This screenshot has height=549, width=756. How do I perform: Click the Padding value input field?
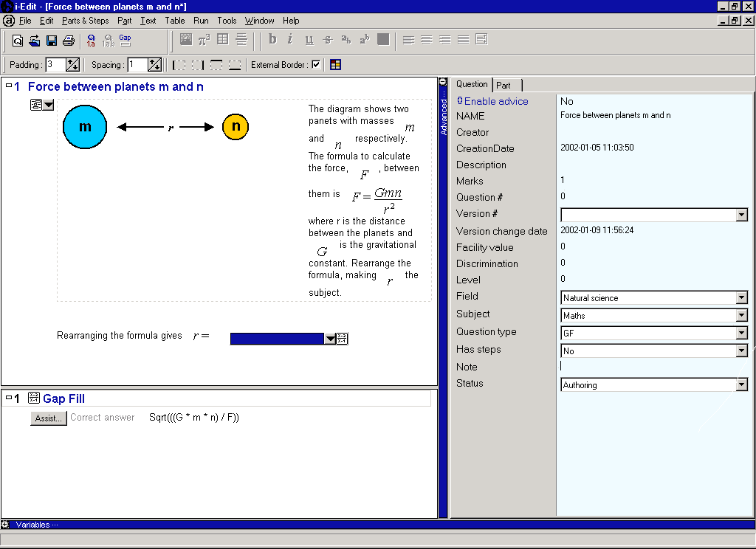click(x=55, y=65)
